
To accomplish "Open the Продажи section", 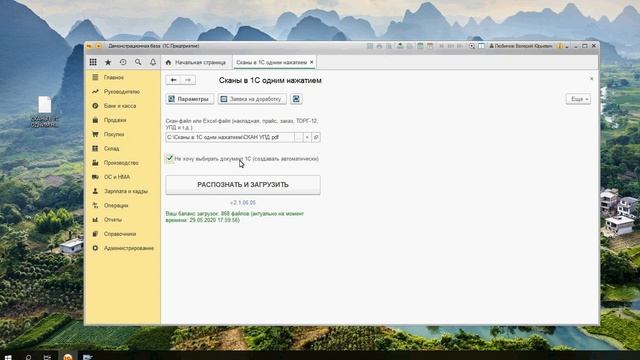I will (x=115, y=120).
